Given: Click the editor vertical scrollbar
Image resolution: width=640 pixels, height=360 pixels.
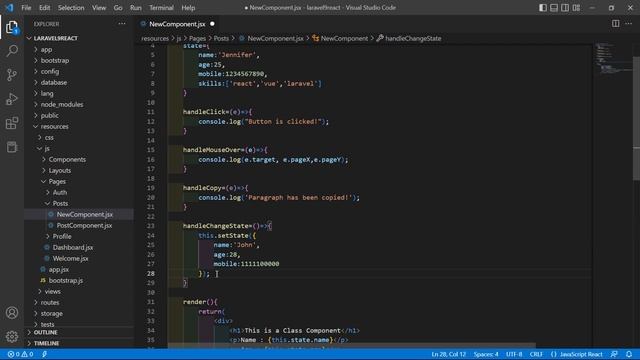Looking at the screenshot, I should click(636, 118).
